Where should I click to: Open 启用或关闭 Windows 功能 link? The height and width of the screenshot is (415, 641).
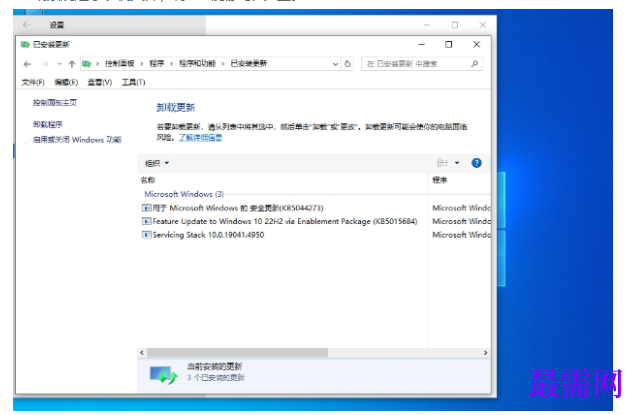(x=77, y=140)
